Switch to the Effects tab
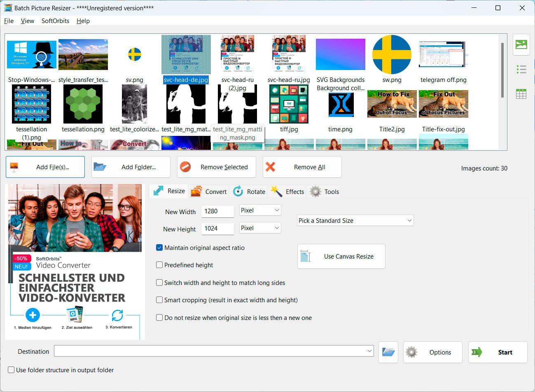This screenshot has width=535, height=392. point(287,191)
